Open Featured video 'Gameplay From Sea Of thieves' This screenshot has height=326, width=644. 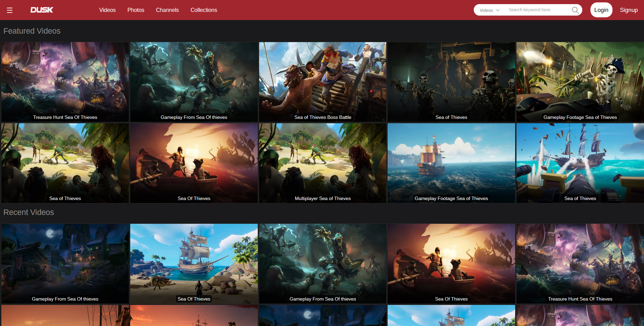pos(194,82)
